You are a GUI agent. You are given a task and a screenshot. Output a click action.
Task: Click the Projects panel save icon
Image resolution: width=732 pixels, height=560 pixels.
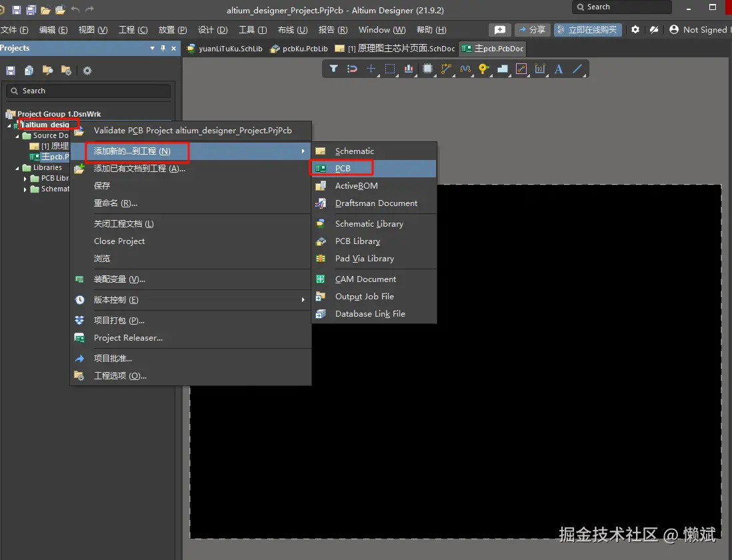tap(11, 71)
